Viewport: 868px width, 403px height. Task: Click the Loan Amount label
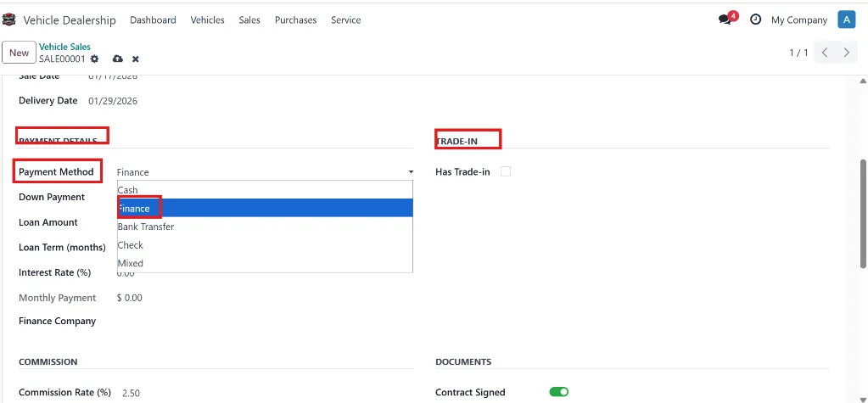coord(48,222)
